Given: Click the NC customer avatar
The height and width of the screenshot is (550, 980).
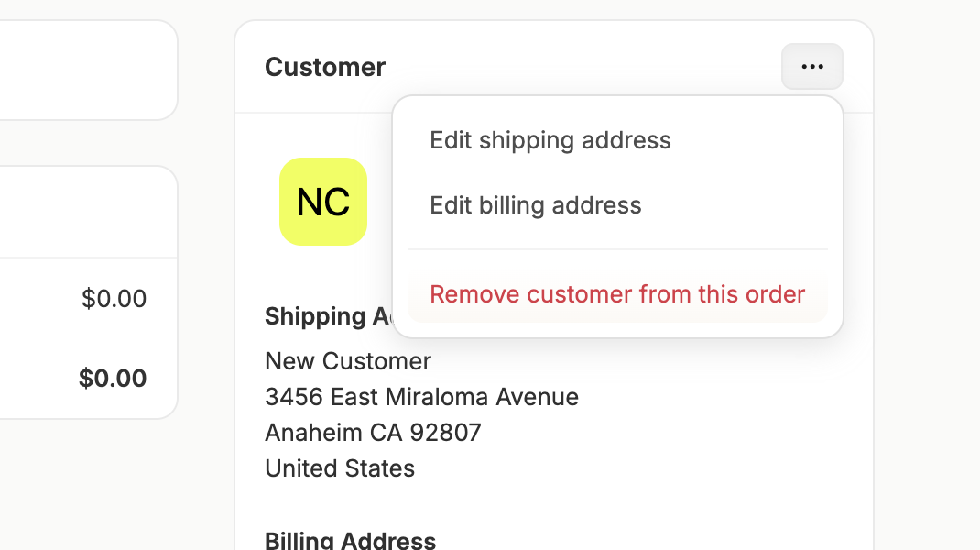Looking at the screenshot, I should tap(323, 202).
